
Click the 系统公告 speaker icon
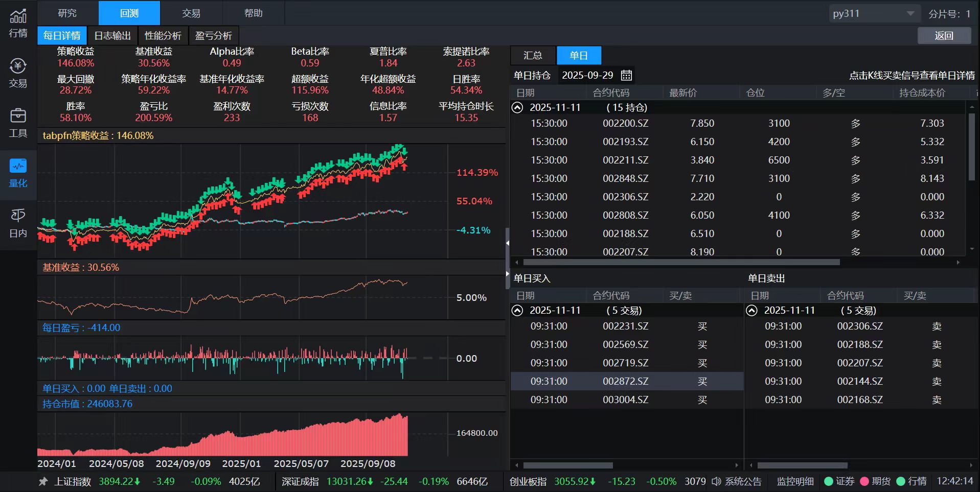coord(716,481)
